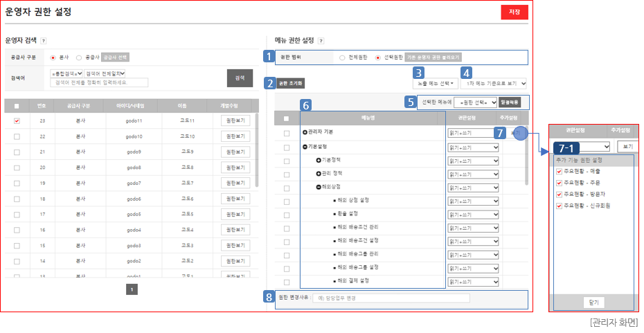Expand the 기본정책 submenu node

(x=319, y=160)
